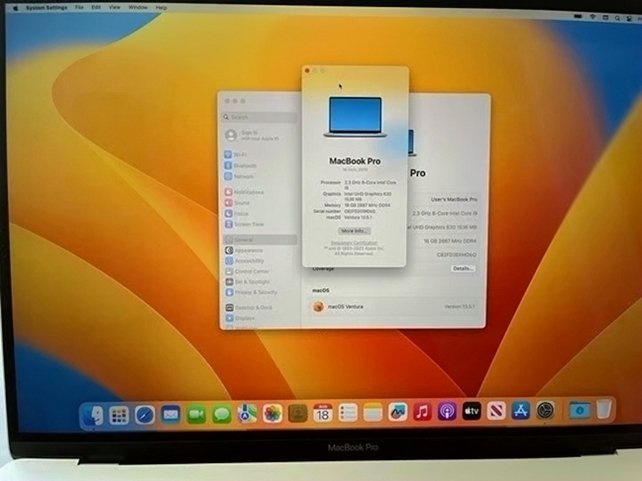Open Calendar showing 18 in Dock

(323, 413)
